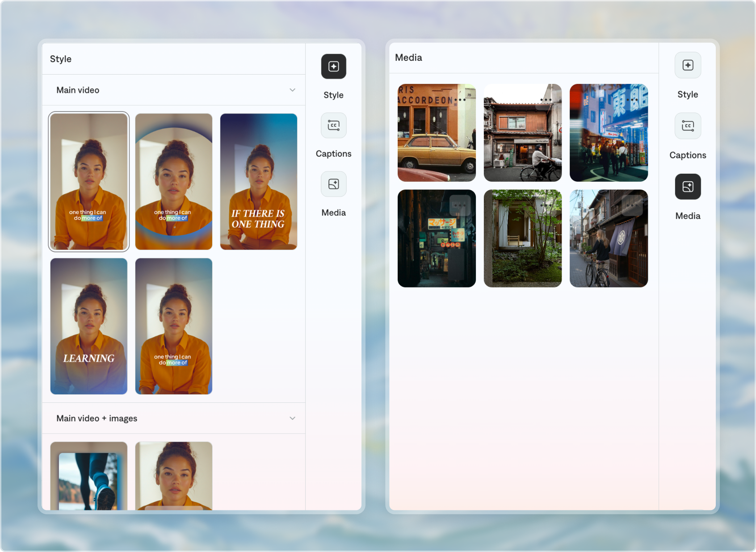Click the Style label in left panel sidebar
Viewport: 756px width, 552px height.
[x=333, y=95]
